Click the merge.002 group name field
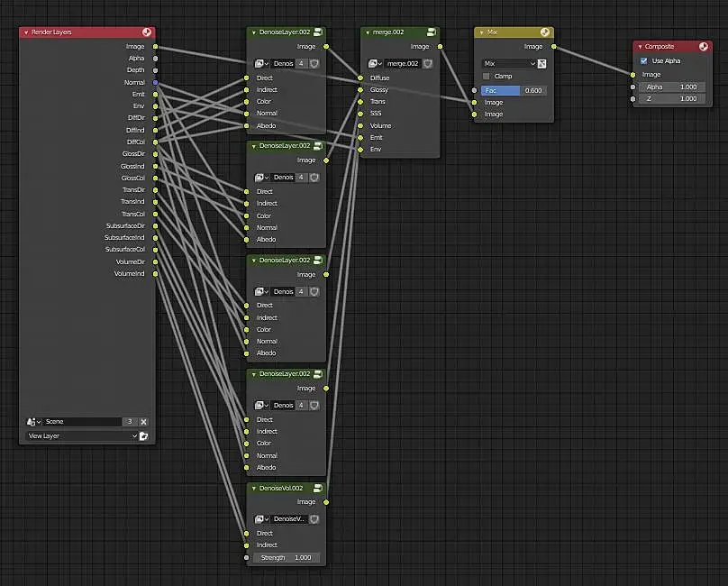728x586 pixels. click(403, 64)
